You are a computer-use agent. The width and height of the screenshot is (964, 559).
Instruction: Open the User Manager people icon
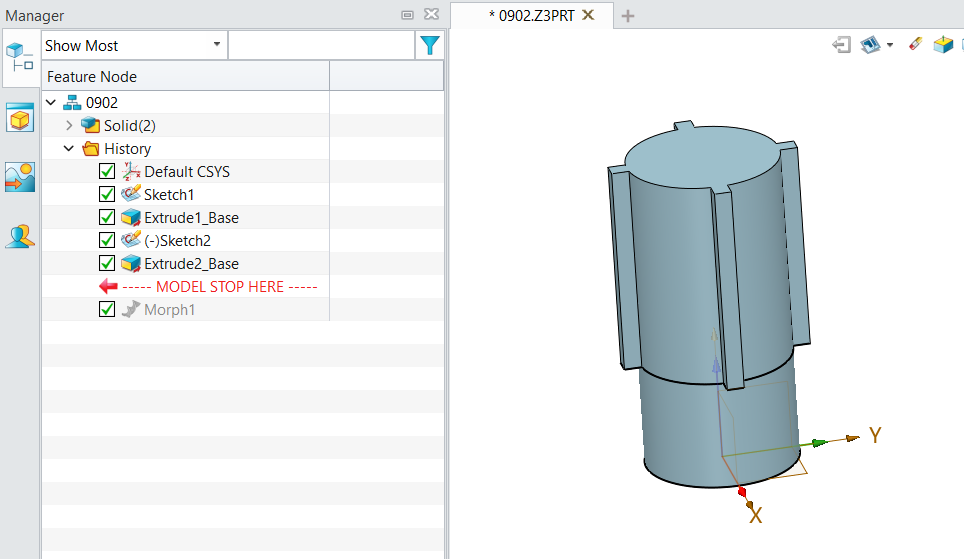click(x=20, y=237)
